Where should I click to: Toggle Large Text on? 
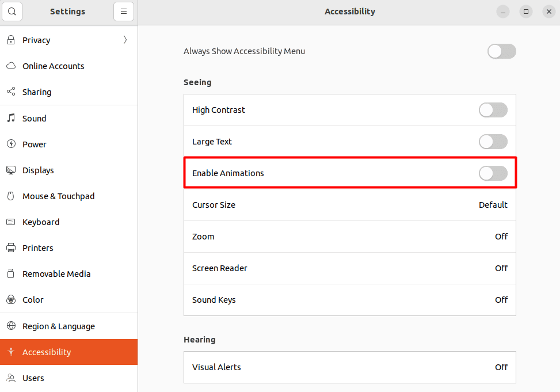(493, 141)
